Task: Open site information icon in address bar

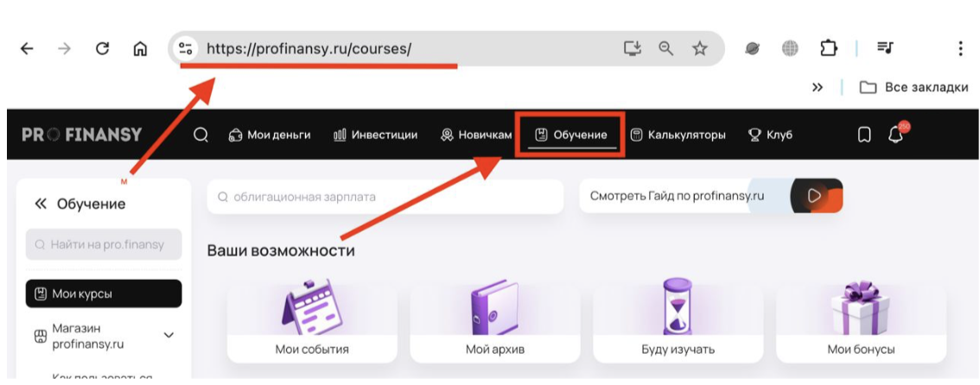Action: click(x=186, y=48)
